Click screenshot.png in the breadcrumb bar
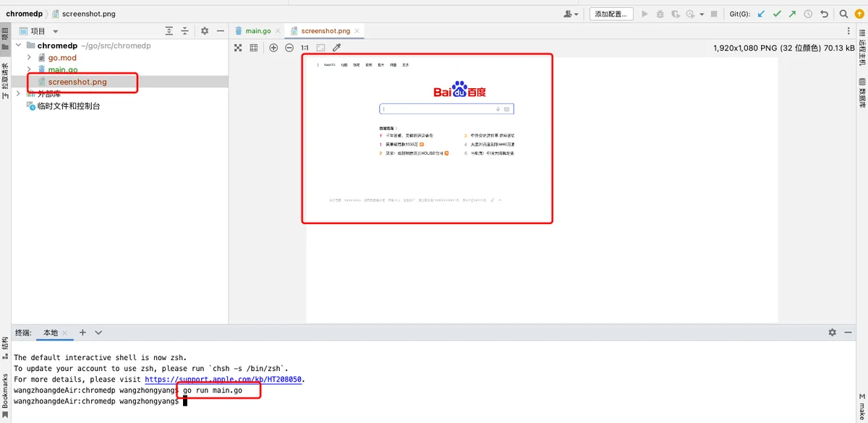 83,14
